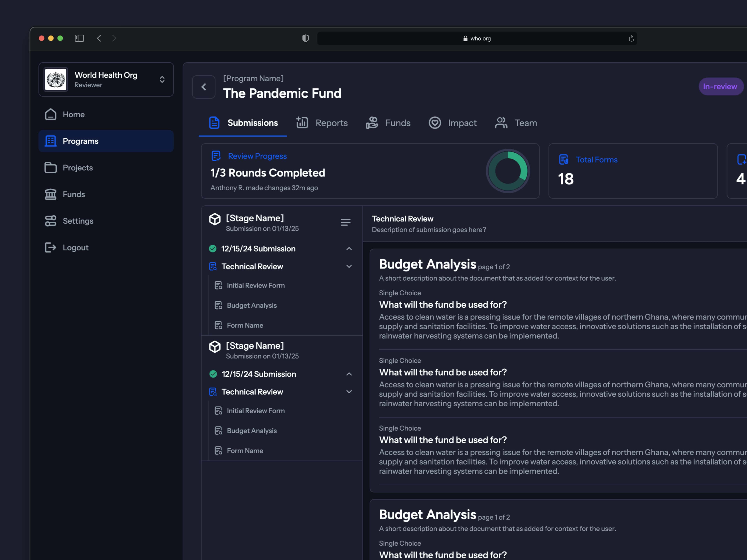Open the World Health Org organization switcher
Viewport: 747px width, 560px height.
tap(162, 80)
